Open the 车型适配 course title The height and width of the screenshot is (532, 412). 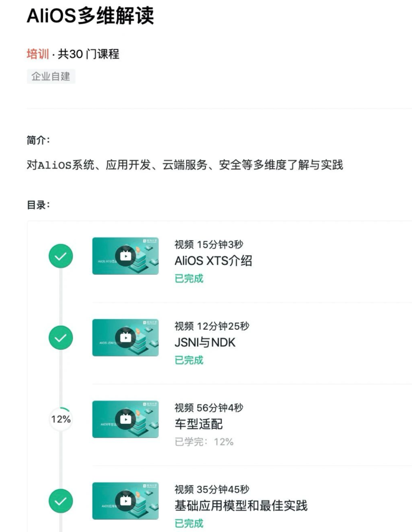click(198, 424)
